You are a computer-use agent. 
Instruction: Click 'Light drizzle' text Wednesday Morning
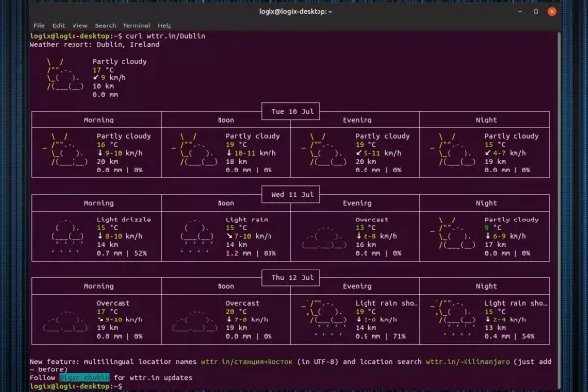(x=123, y=220)
